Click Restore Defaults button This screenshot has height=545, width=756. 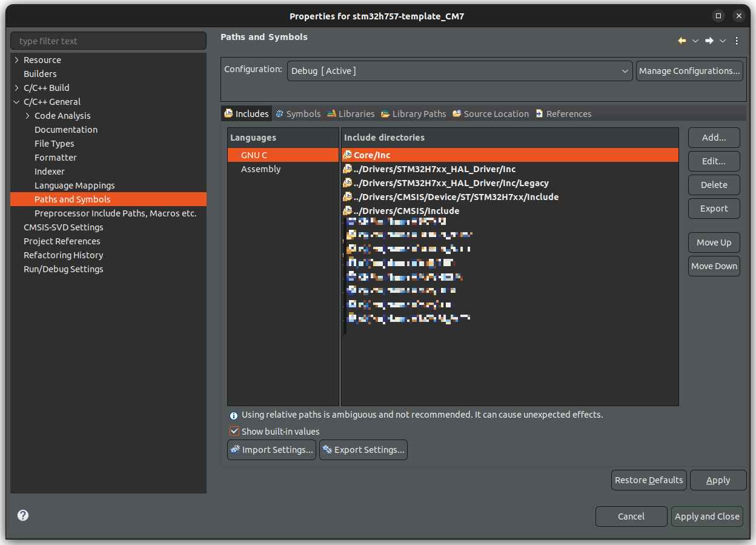[649, 480]
